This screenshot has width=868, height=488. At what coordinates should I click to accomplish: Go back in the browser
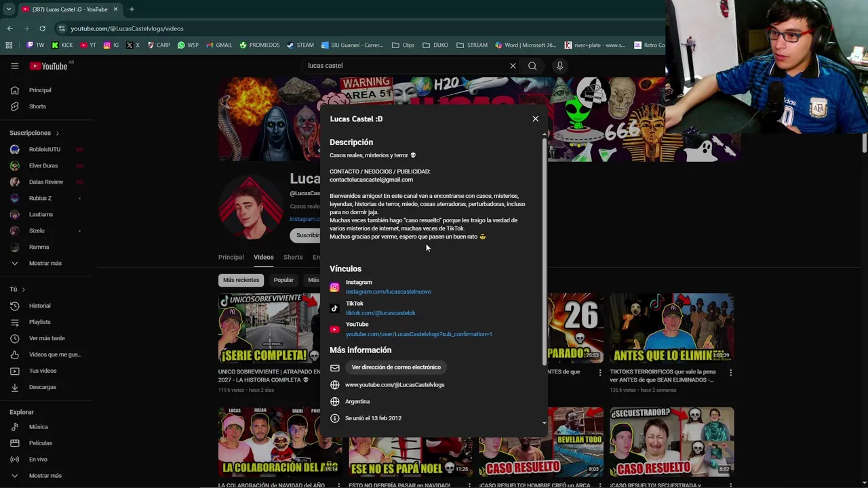tap(9, 28)
